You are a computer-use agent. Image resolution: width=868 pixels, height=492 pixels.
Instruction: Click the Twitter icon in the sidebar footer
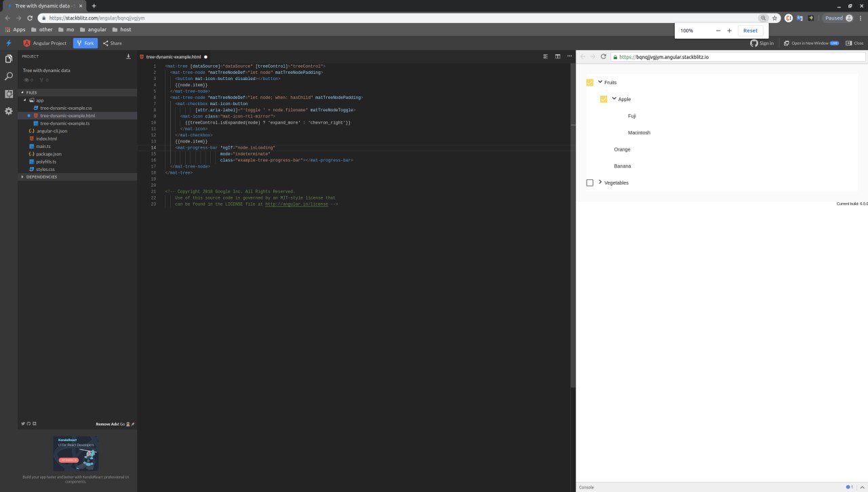point(23,423)
